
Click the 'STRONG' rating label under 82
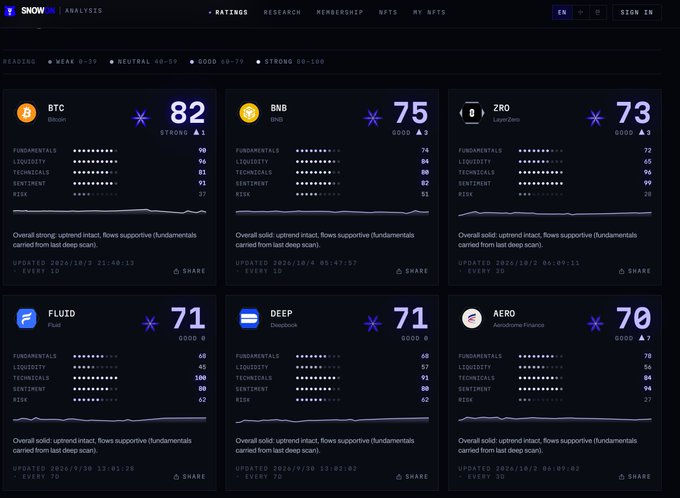click(x=174, y=133)
